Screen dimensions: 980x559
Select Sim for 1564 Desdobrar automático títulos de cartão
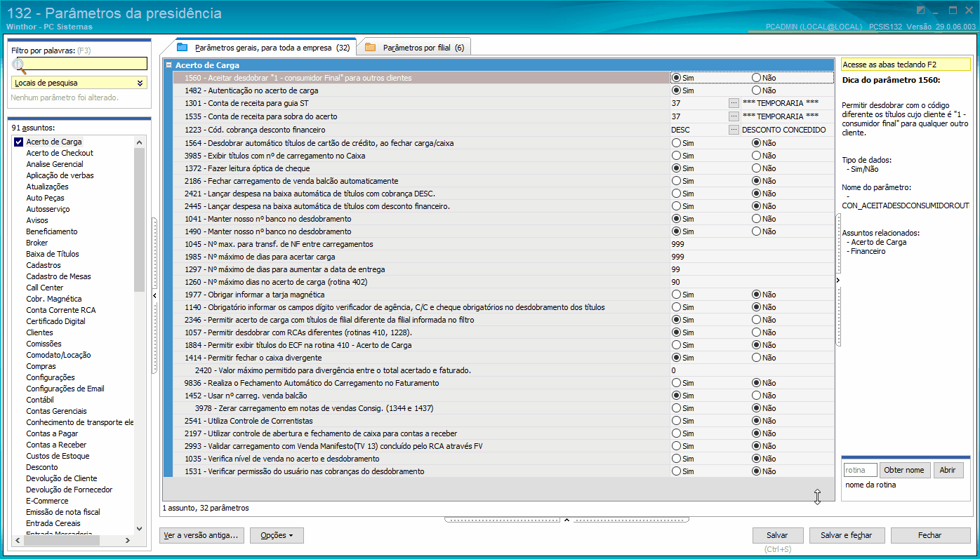click(x=677, y=143)
